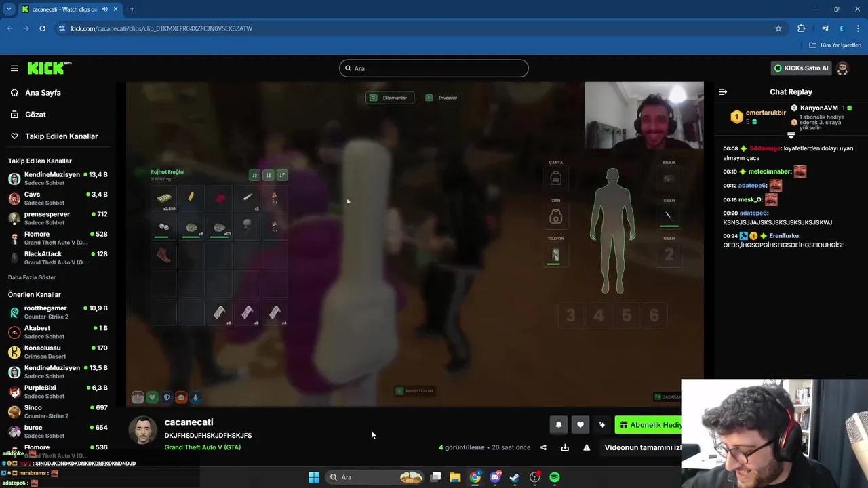This screenshot has height=488, width=868.
Task: Open the cacanecati channel name link
Action: pyautogui.click(x=189, y=422)
